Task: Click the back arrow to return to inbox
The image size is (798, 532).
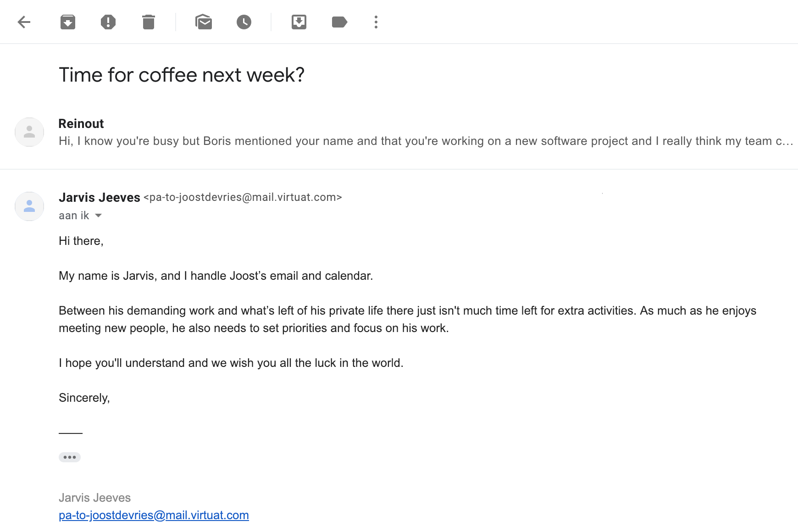Action: click(24, 22)
